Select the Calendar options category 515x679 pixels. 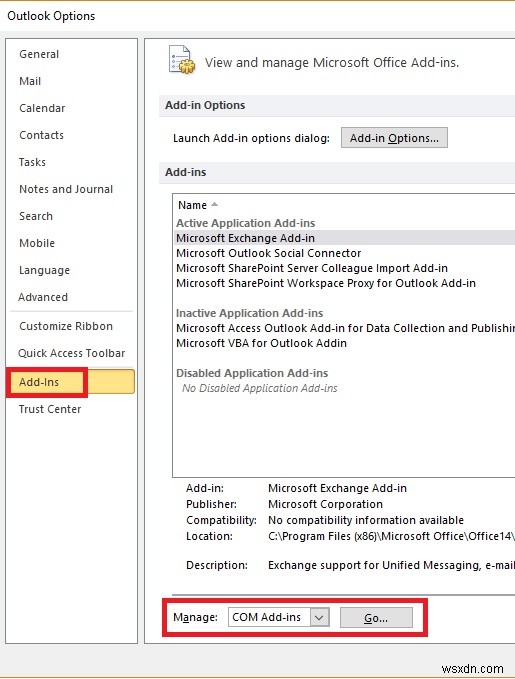click(x=42, y=108)
